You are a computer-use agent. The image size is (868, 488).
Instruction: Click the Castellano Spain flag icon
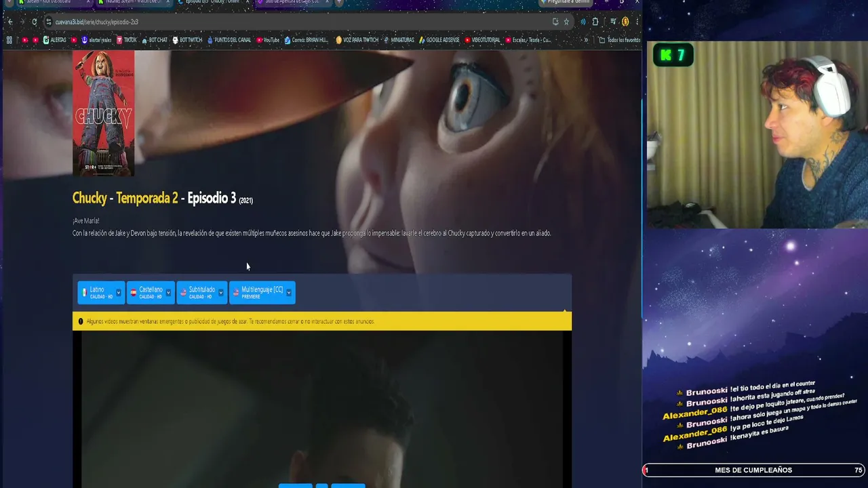134,293
